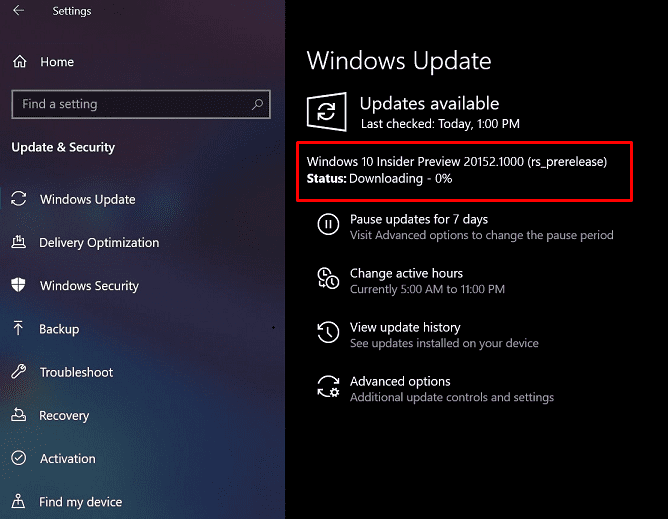This screenshot has height=519, width=668.
Task: Click the large Updates available refresh icon
Action: [326, 112]
